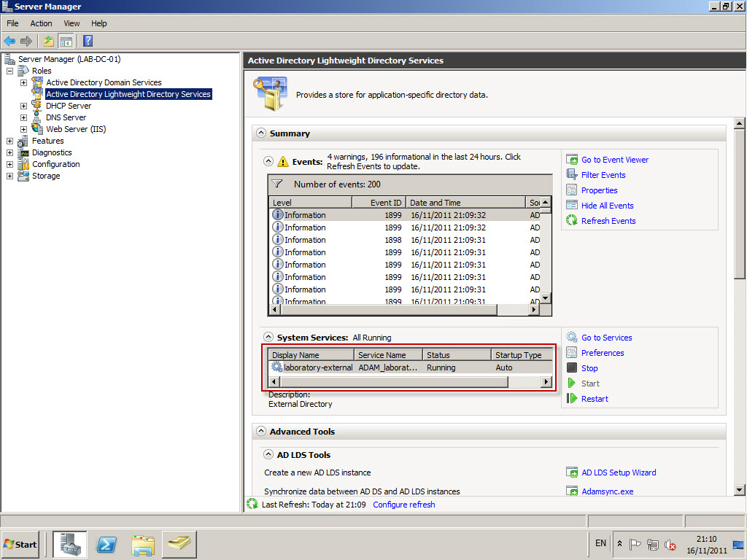Open the View menu
Viewport: 747px width, 560px height.
tap(71, 23)
